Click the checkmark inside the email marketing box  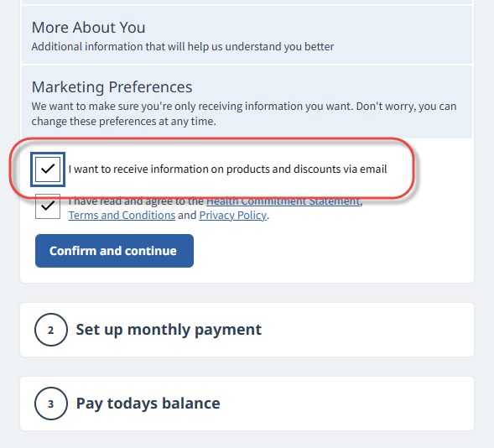point(48,169)
